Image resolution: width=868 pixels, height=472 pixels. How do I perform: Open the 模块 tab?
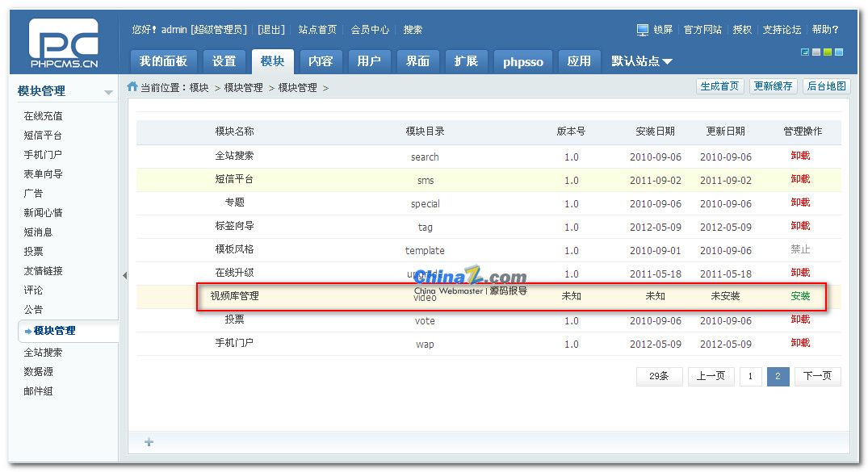coord(272,61)
